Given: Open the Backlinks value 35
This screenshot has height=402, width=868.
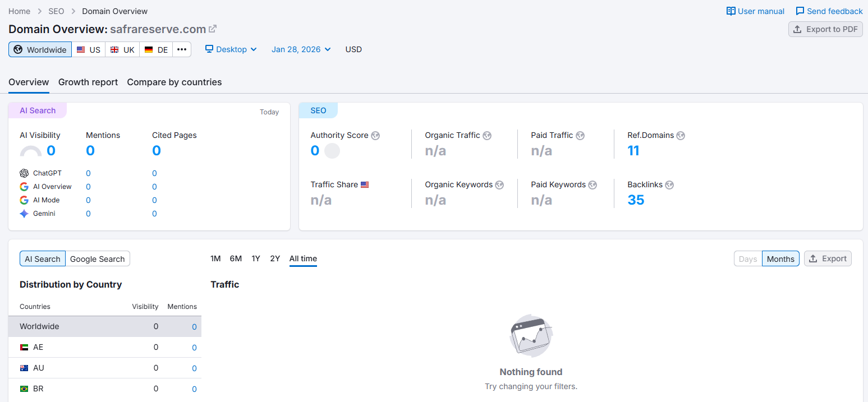Looking at the screenshot, I should pos(636,200).
